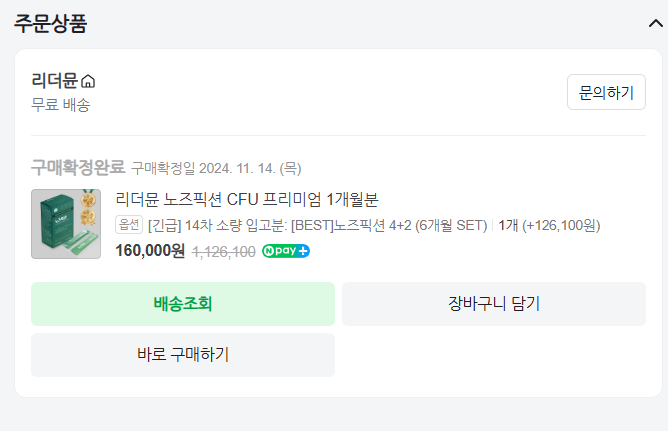The width and height of the screenshot is (668, 431).
Task: Add item with 장바구니 담기 button
Action: pyautogui.click(x=494, y=304)
